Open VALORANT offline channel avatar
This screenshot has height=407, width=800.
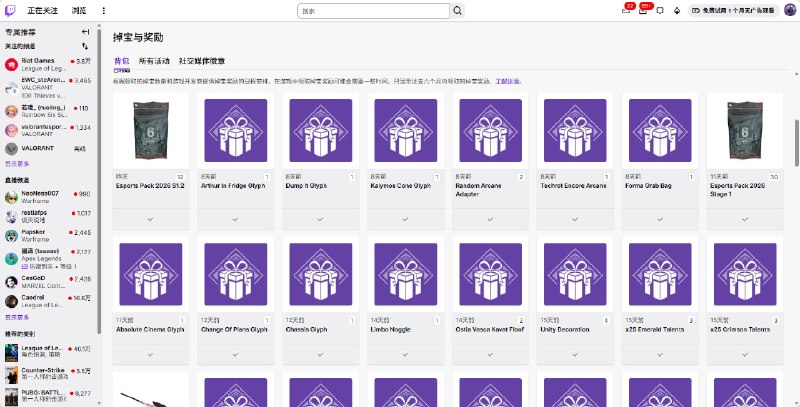pyautogui.click(x=11, y=148)
